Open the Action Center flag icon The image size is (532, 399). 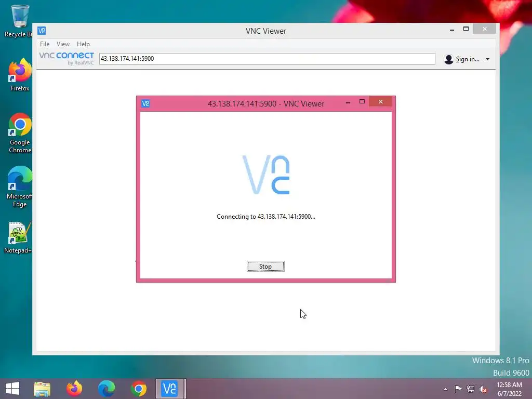(458, 389)
